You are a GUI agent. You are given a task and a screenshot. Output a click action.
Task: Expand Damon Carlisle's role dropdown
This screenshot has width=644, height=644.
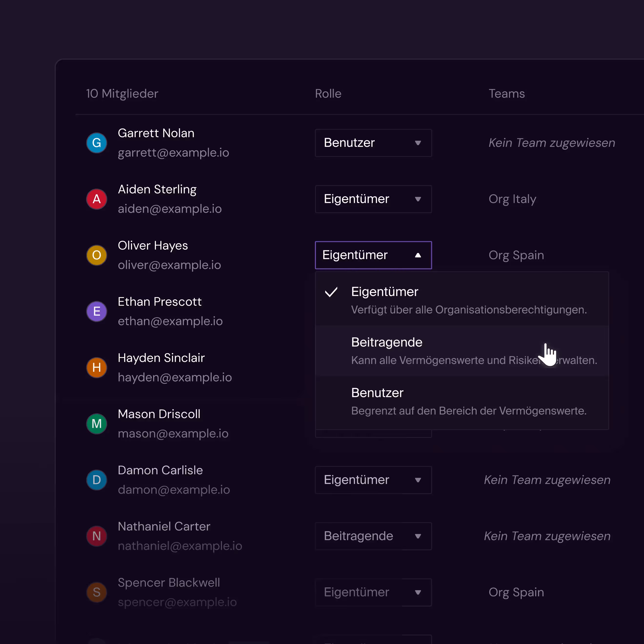pos(373,480)
